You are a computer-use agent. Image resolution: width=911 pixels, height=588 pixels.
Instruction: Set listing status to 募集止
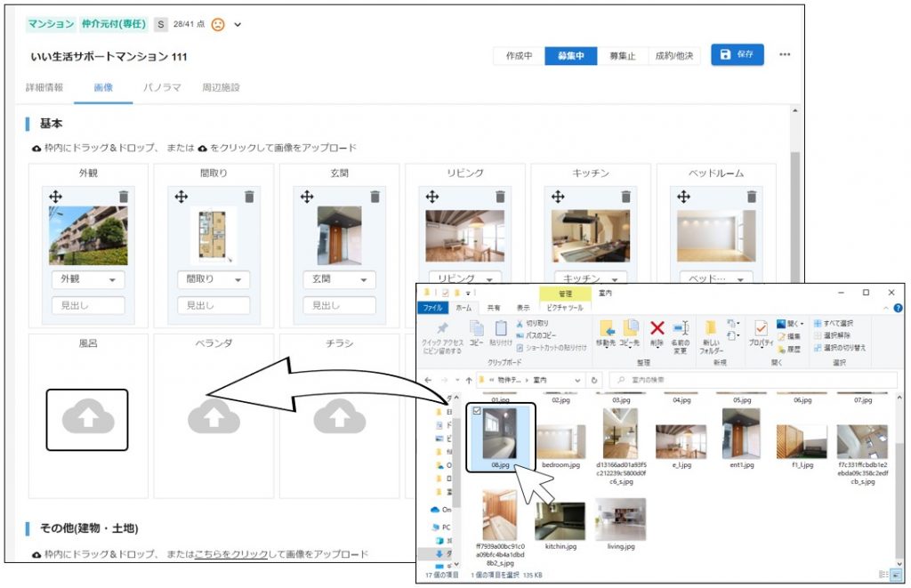pos(622,56)
